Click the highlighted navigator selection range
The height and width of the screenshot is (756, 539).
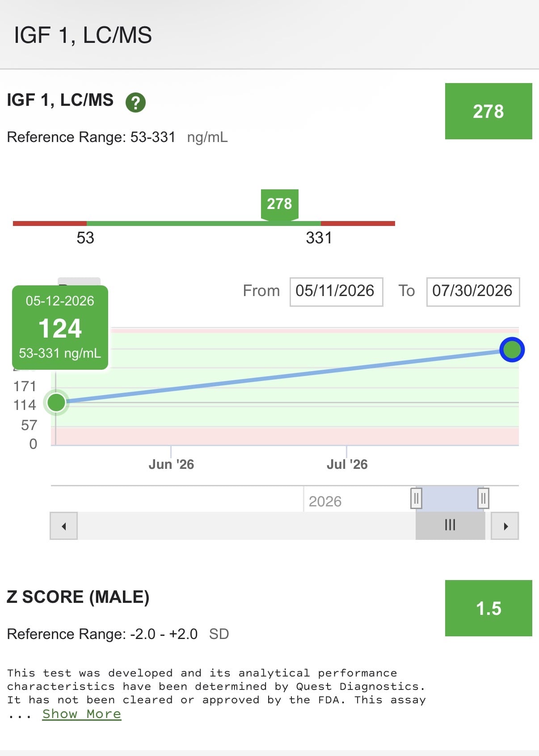click(450, 498)
